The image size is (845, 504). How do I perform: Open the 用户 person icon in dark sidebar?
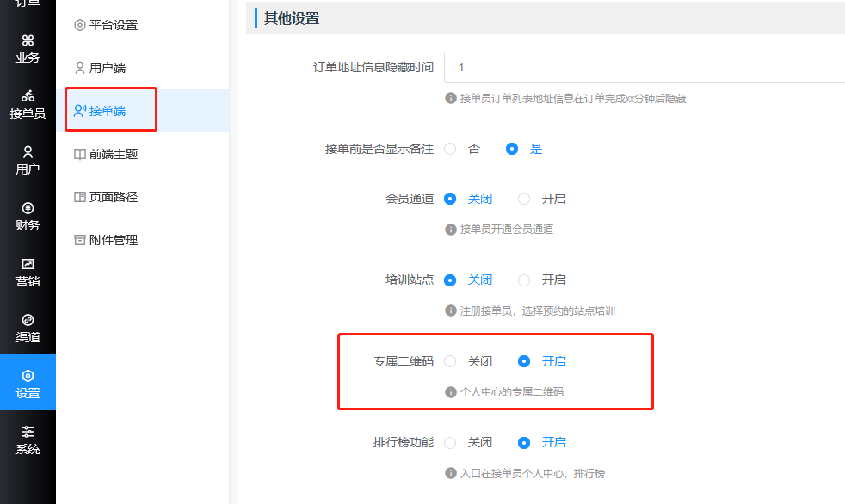coord(28,152)
